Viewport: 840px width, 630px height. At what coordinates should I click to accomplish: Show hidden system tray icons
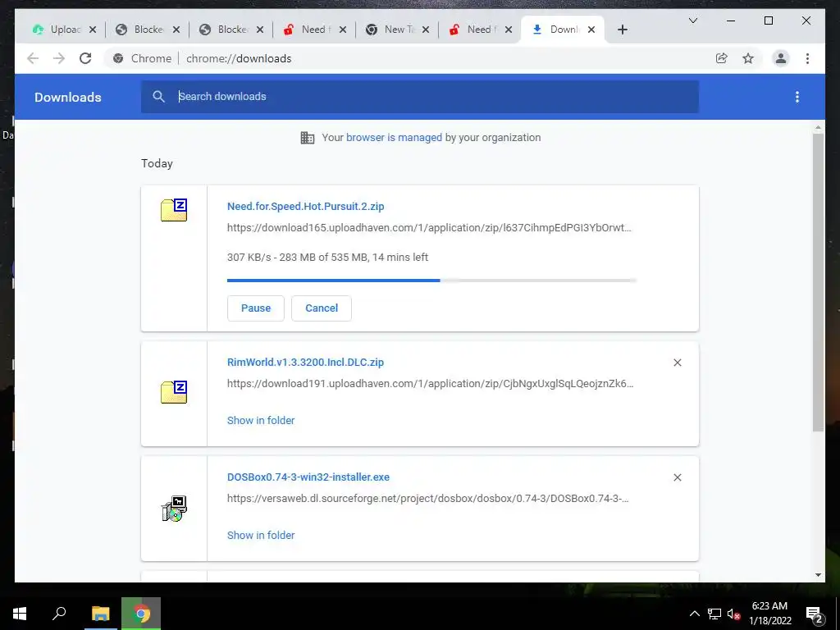point(694,614)
